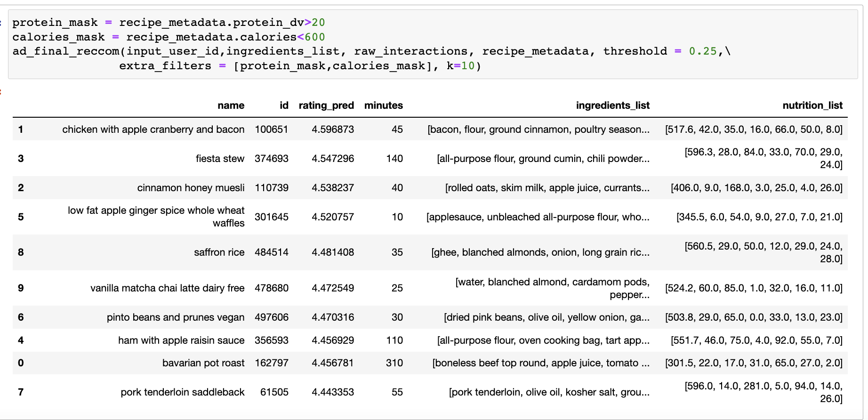Click row index 0 in the table

click(21, 363)
